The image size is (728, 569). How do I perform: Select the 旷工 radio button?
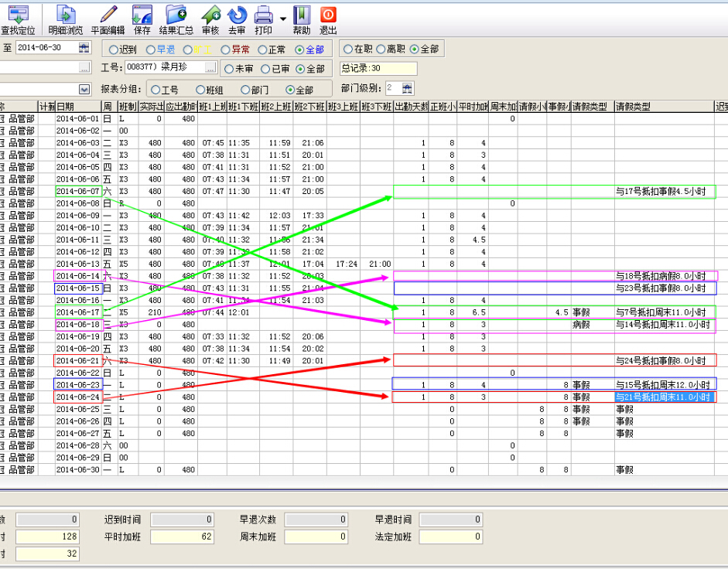click(187, 49)
